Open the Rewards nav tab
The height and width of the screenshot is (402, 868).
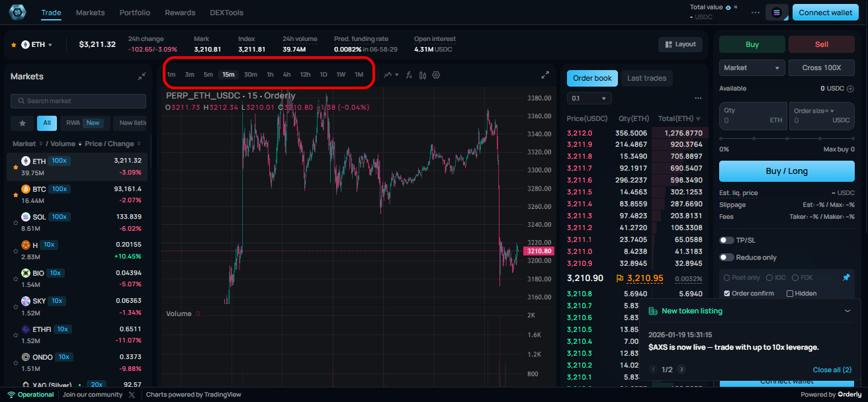point(180,13)
